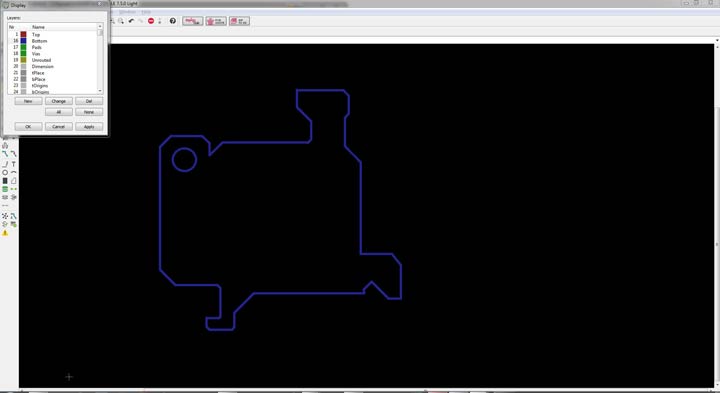Select the Signal tool
The width and height of the screenshot is (720, 393).
pyautogui.click(x=14, y=189)
